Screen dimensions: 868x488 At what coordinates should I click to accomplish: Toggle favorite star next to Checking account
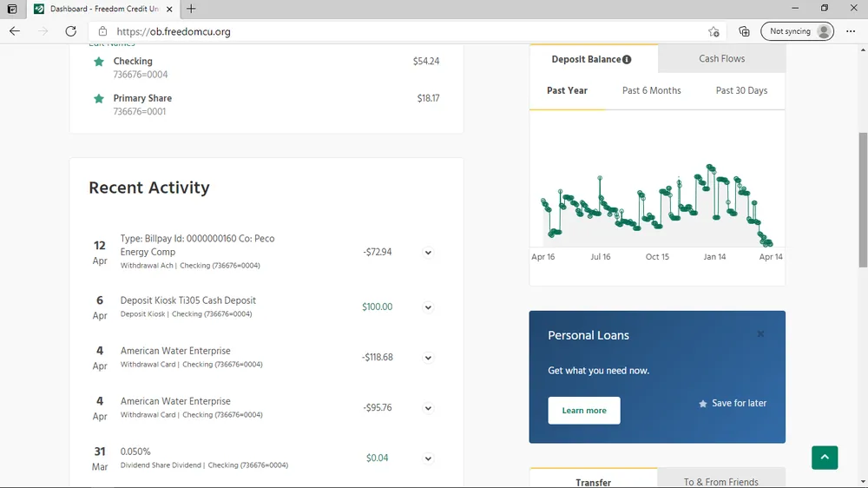99,62
